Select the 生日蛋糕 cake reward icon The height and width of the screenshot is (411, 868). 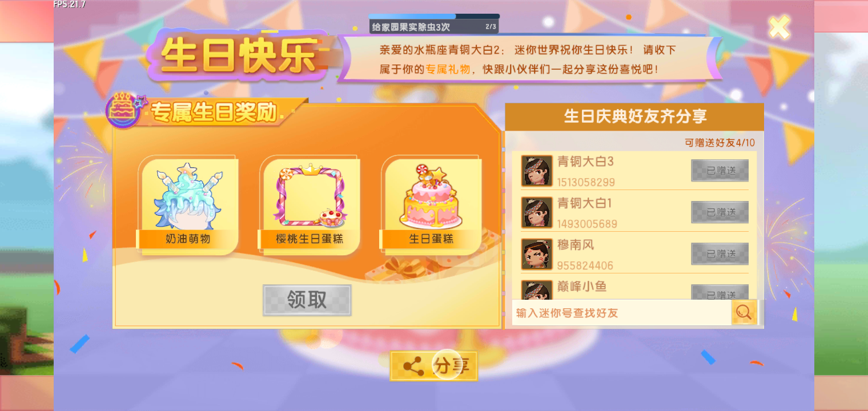[431, 196]
